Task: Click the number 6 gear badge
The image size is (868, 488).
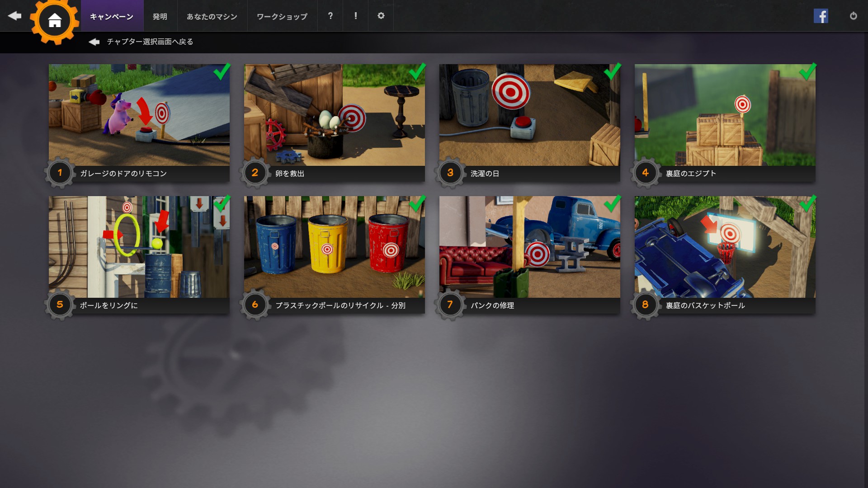Action: click(x=255, y=305)
